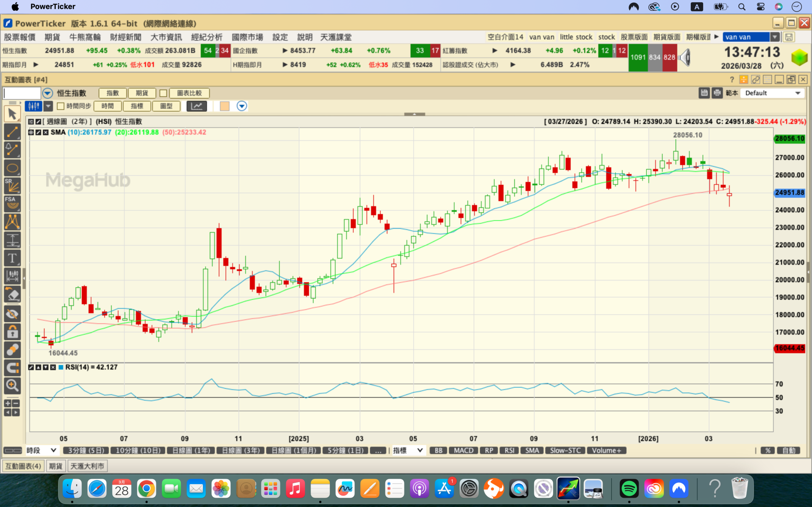Tick the checkbox beside 圖表比較

point(163,93)
